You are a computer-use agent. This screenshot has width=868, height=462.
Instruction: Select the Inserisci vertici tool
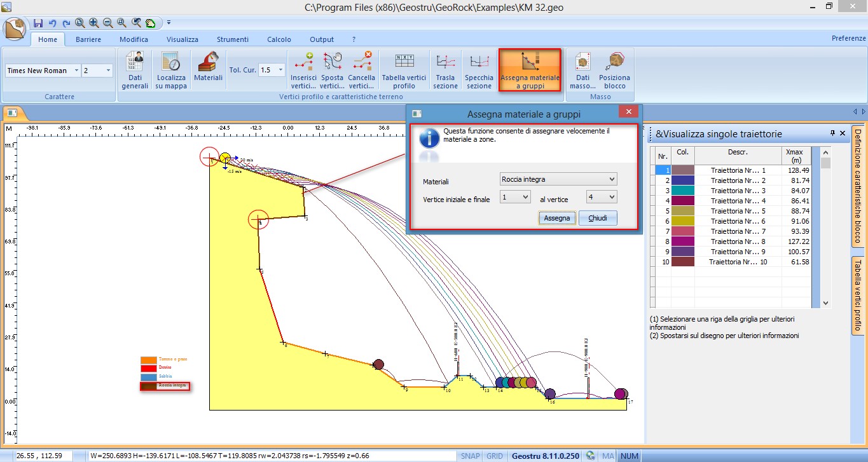pos(303,71)
